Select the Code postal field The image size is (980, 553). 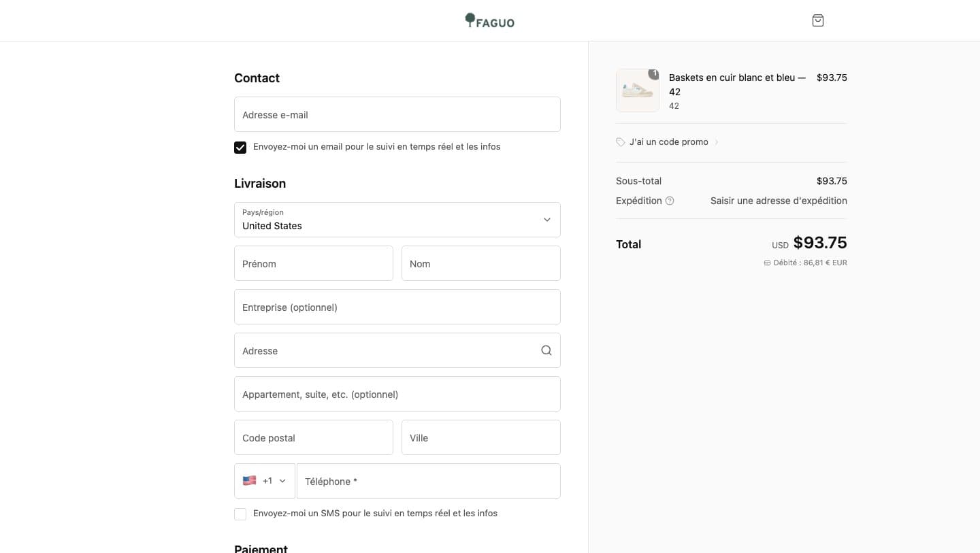coord(314,437)
